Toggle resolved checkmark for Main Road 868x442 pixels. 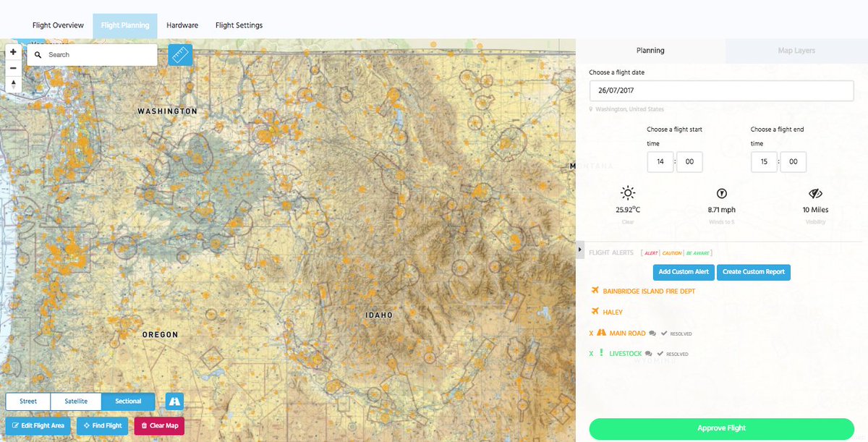(x=663, y=333)
